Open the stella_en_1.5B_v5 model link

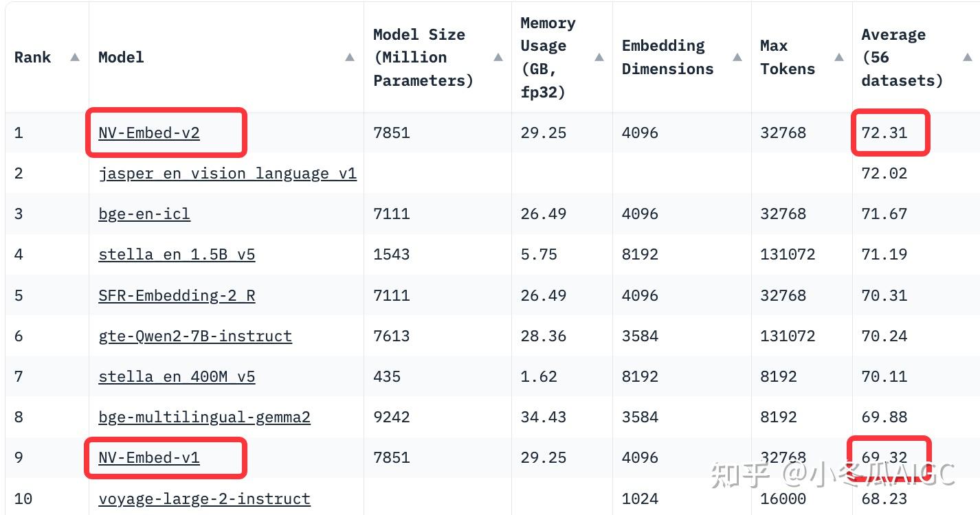click(x=177, y=255)
